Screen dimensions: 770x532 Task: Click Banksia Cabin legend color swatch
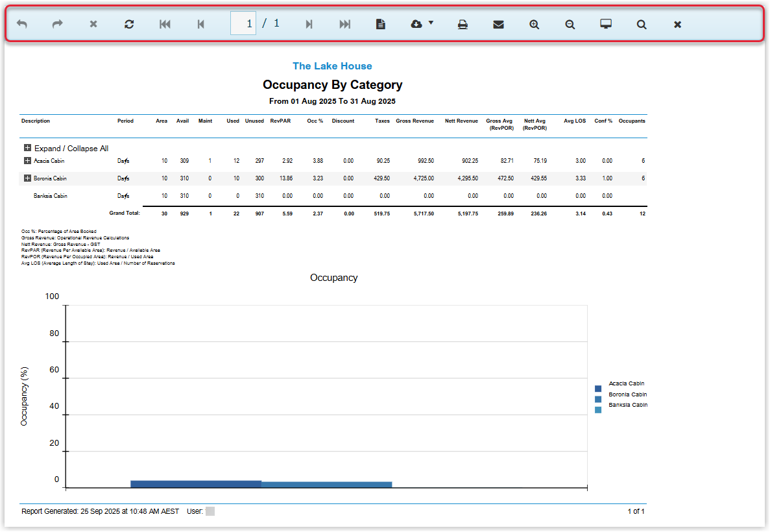598,410
